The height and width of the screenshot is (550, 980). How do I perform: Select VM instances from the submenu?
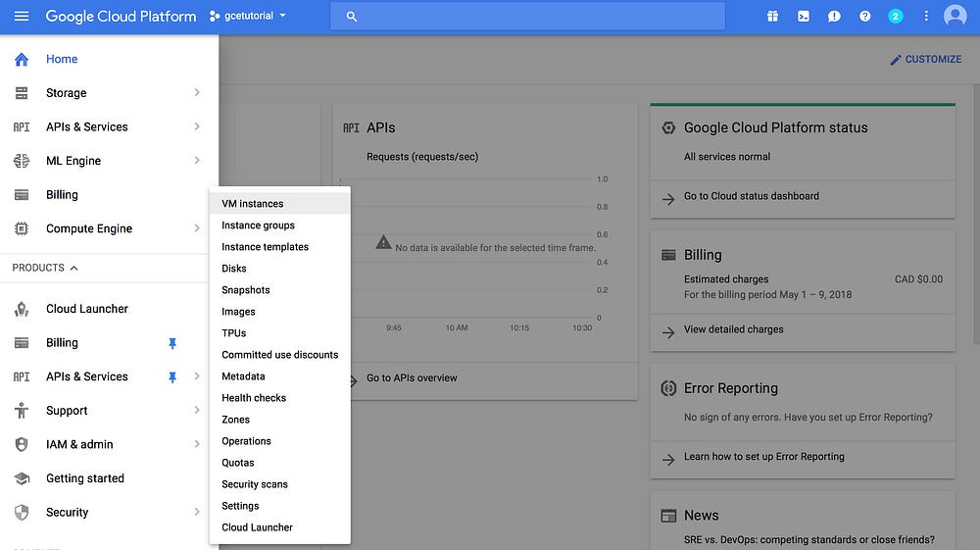pos(280,204)
